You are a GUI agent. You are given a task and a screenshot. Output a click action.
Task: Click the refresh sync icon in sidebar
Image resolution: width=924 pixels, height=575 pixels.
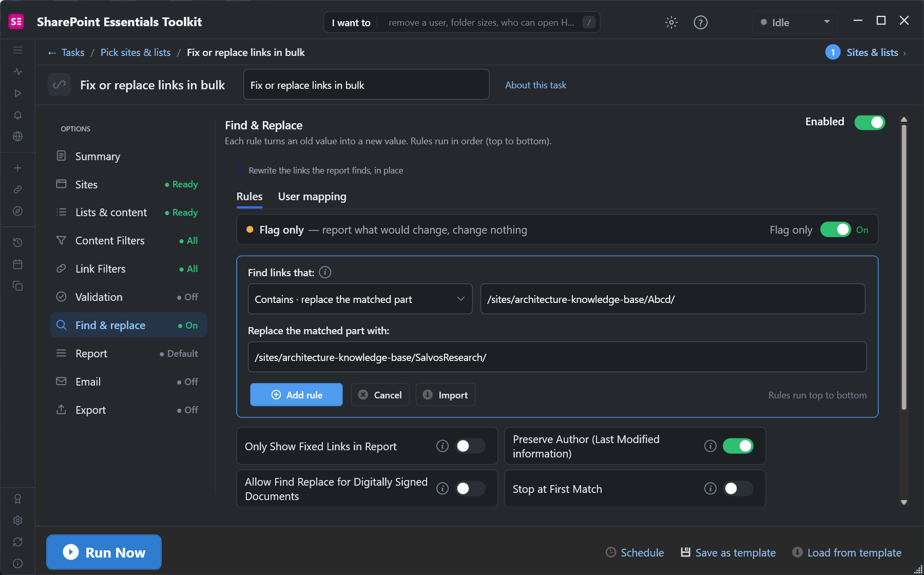(x=17, y=542)
